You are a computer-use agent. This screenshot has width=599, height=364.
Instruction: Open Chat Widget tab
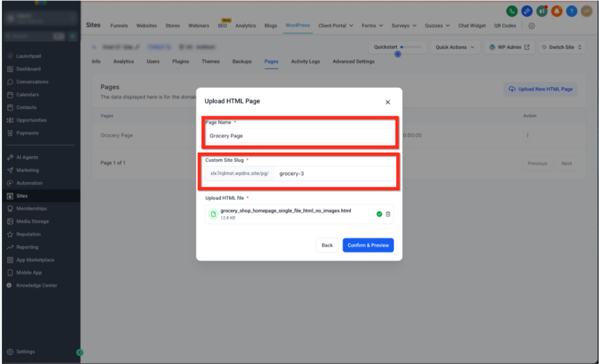click(x=472, y=26)
